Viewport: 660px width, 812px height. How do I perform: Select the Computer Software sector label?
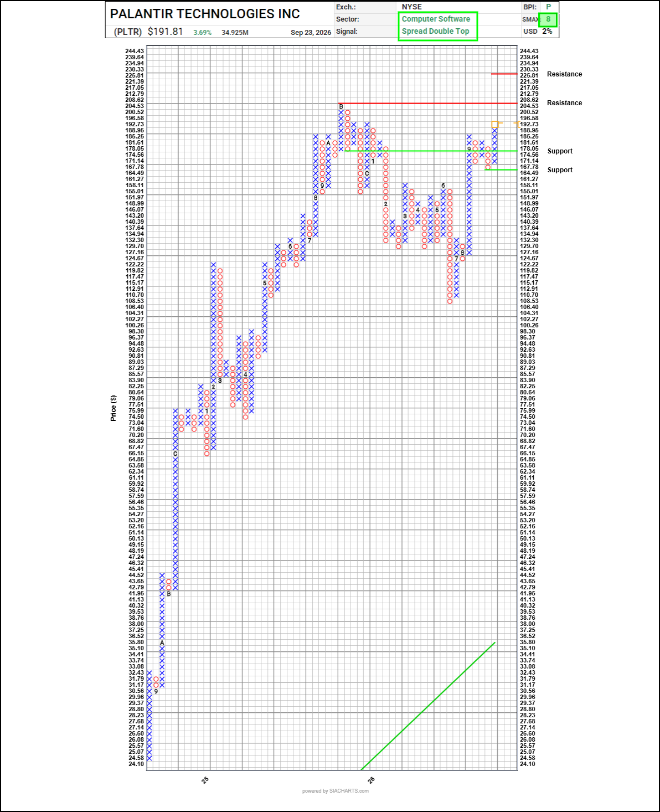(x=436, y=19)
